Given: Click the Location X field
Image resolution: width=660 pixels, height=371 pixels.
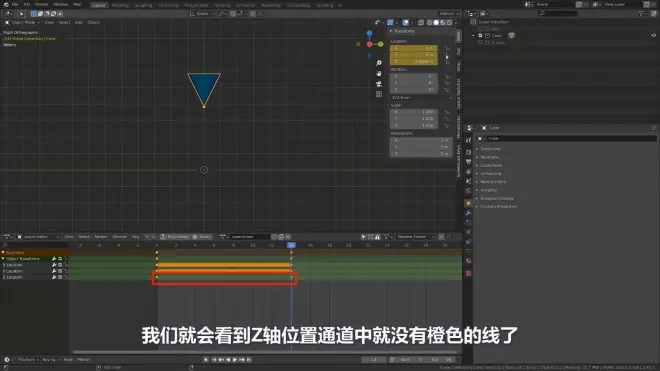Looking at the screenshot, I should 414,48.
